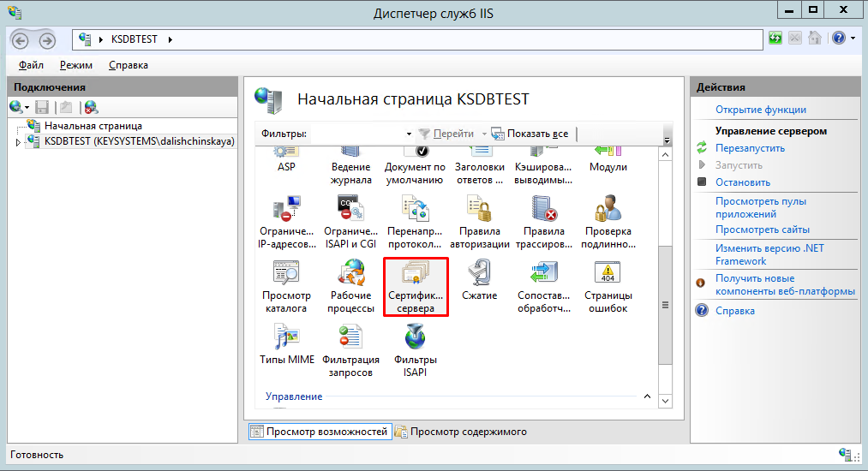Click status bar network icon
Screen dimensions: 868x471
point(846,455)
